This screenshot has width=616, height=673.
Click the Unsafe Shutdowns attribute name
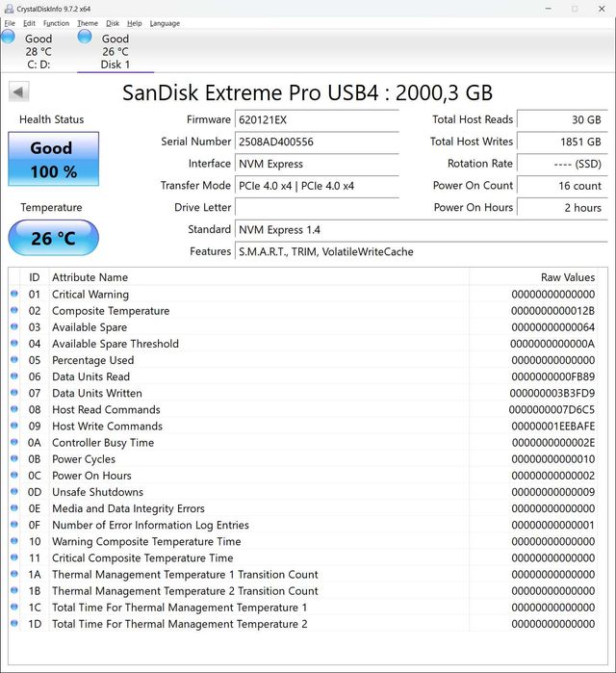(98, 492)
